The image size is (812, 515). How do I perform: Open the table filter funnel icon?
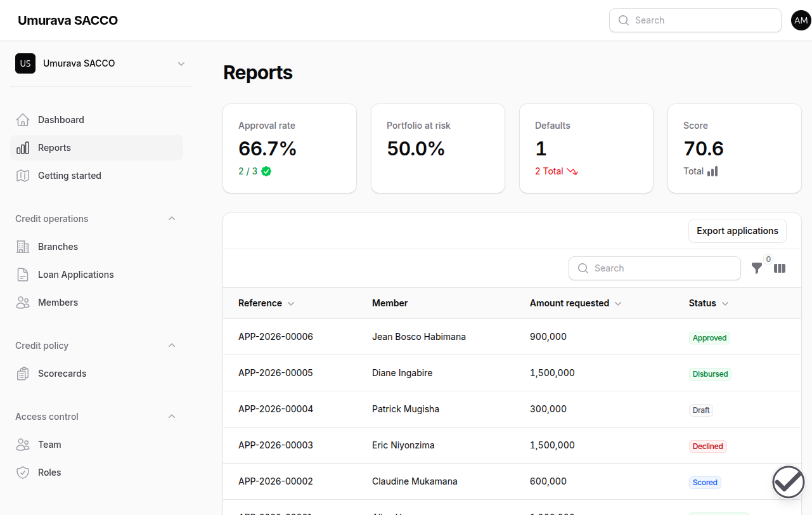click(x=757, y=268)
